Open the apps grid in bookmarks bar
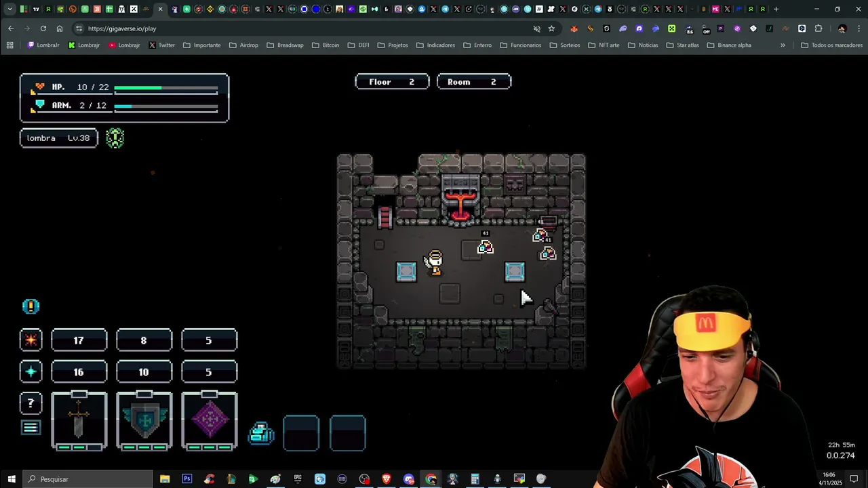The image size is (868, 488). click(9, 45)
